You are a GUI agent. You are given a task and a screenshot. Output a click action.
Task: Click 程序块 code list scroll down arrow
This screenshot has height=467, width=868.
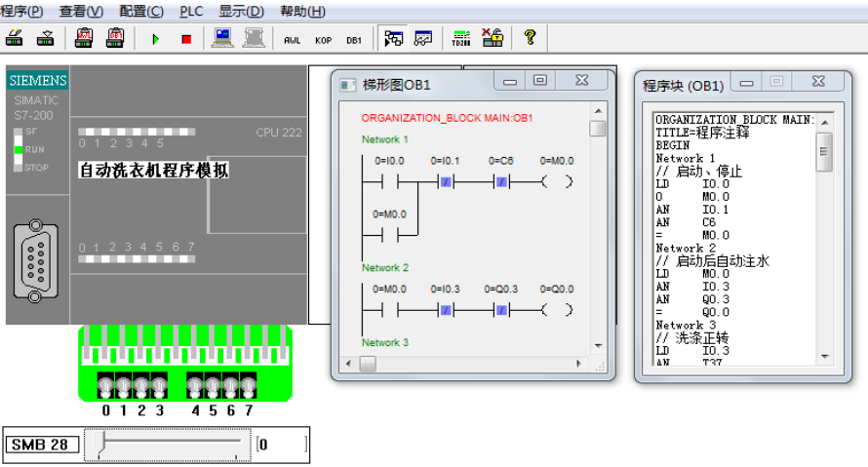pos(825,356)
